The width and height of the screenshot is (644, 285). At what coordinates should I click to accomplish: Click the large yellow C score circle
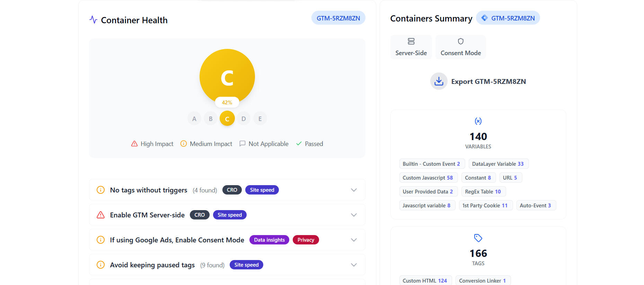227,76
